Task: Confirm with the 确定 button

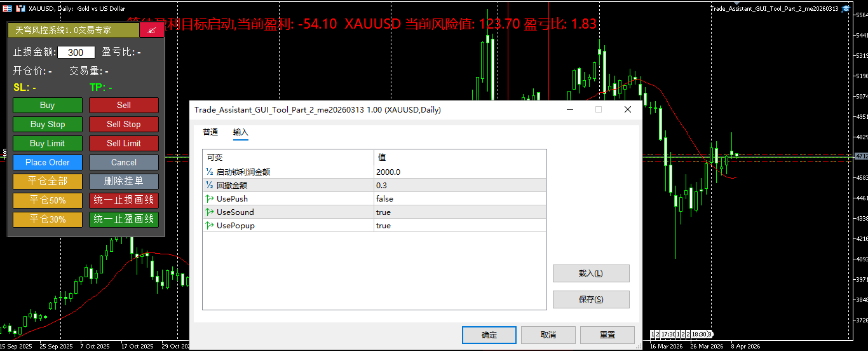Action: click(x=489, y=335)
